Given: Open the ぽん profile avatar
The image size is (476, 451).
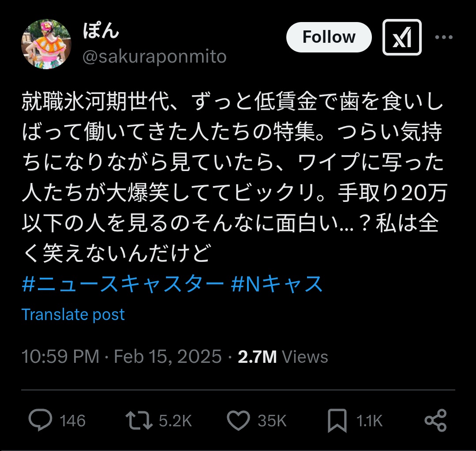Looking at the screenshot, I should [47, 44].
